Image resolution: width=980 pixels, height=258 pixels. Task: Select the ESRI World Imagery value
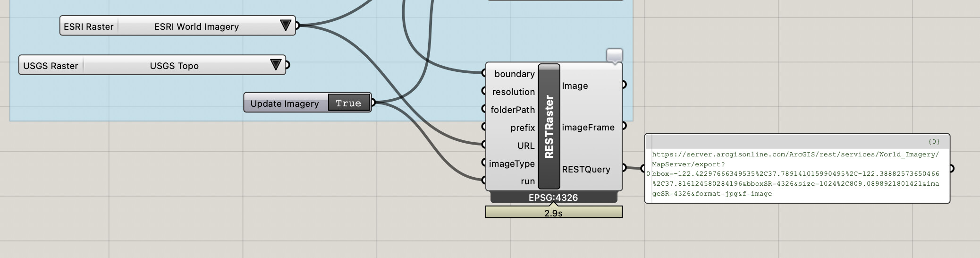196,26
